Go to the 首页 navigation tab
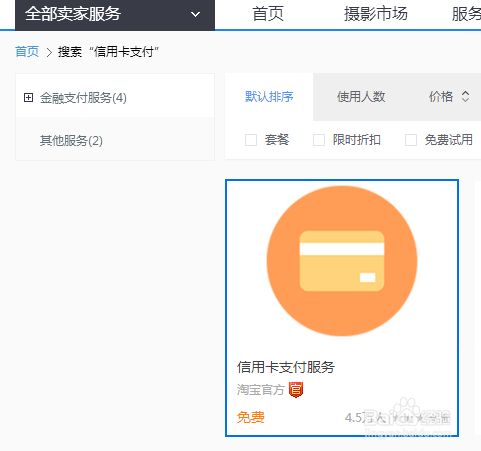The image size is (481, 451). [268, 14]
